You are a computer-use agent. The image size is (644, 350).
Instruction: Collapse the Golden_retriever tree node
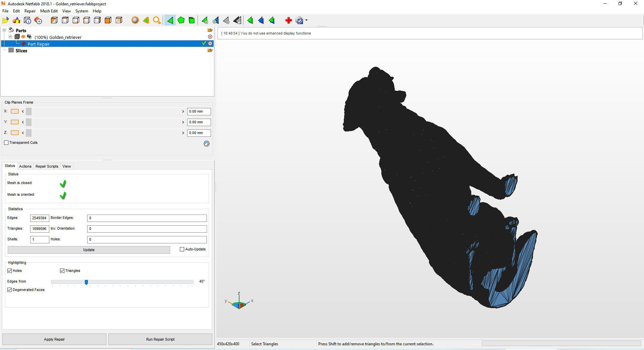10,37
